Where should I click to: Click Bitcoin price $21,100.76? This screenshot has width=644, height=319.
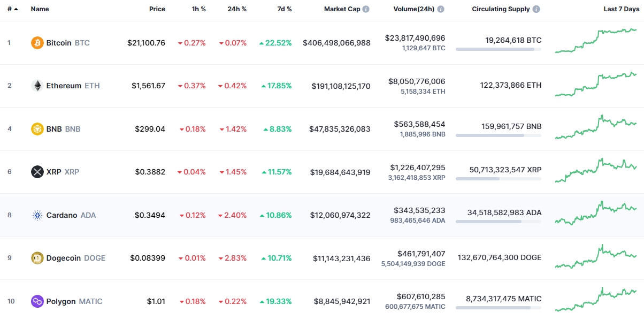click(147, 43)
